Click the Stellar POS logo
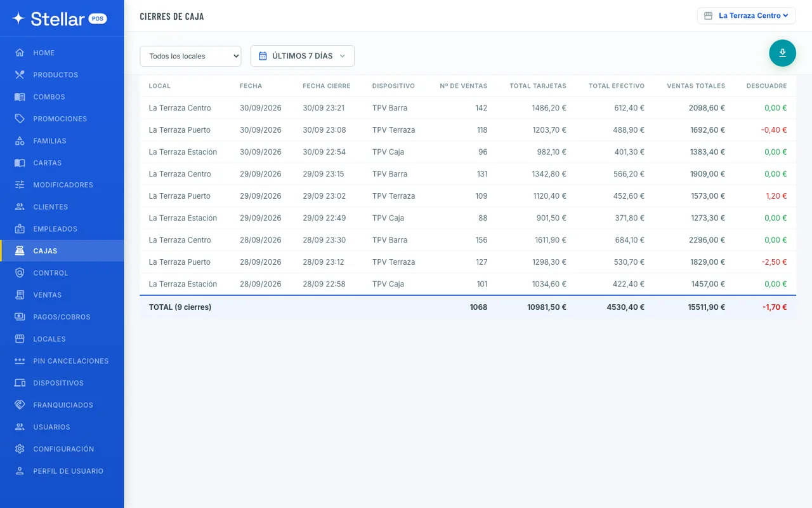This screenshot has height=508, width=812. pyautogui.click(x=60, y=18)
